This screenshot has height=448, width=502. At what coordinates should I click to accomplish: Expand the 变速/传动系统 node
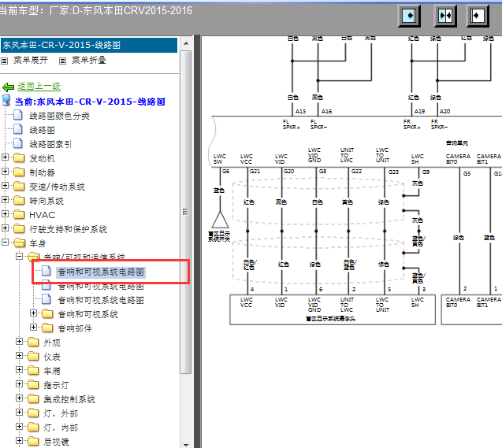tap(5, 185)
